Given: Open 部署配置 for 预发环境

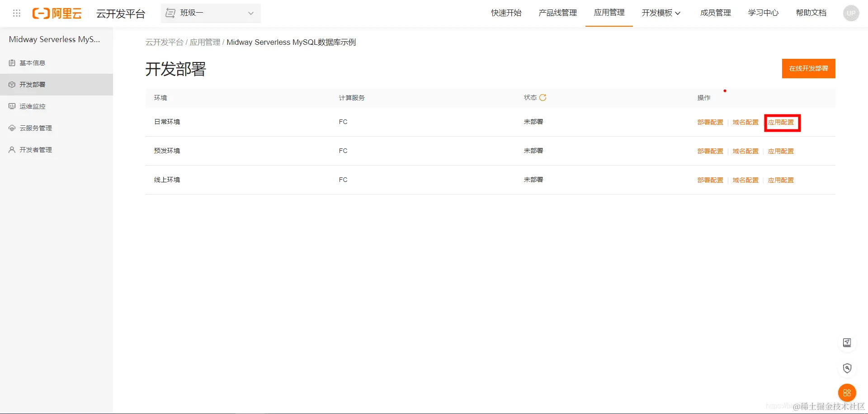Looking at the screenshot, I should tap(710, 151).
